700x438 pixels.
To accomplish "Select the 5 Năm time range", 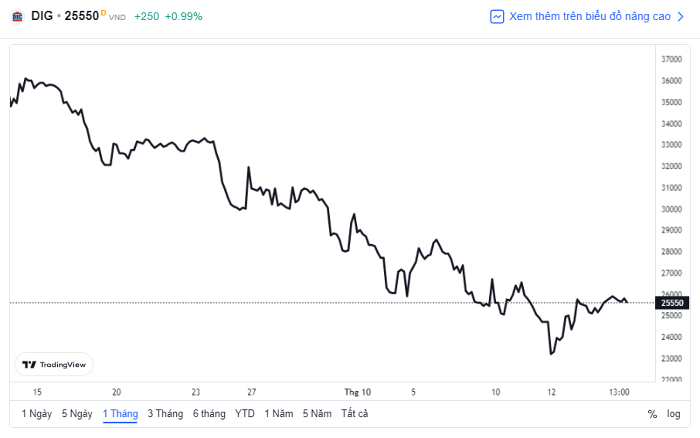I will point(317,414).
